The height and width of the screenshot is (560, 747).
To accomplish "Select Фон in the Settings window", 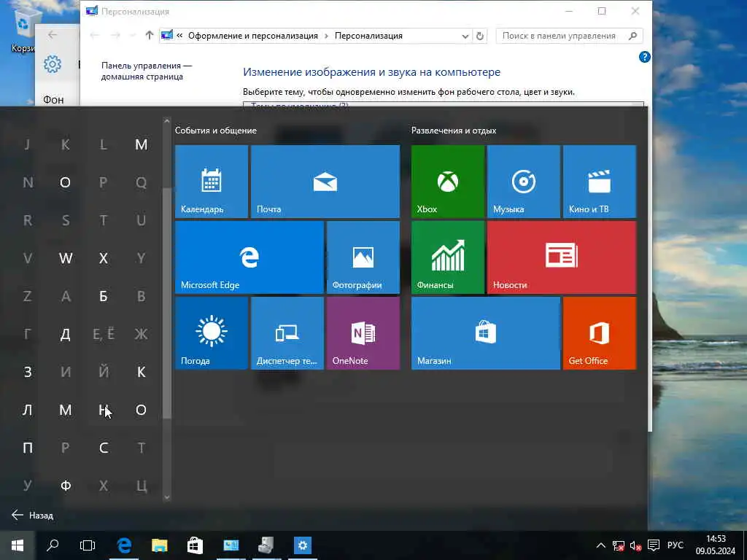I will [x=53, y=99].
